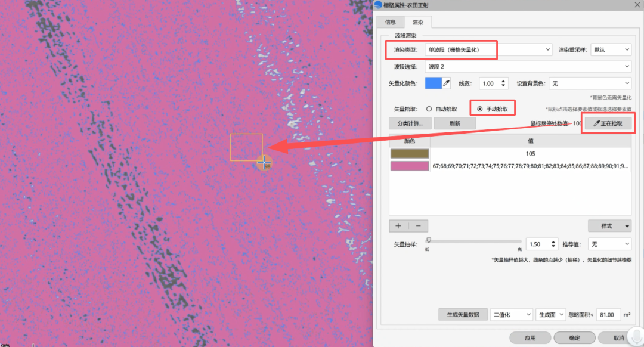Open the 渲染重采样 默认 dropdown
The height and width of the screenshot is (347, 644).
click(x=611, y=49)
